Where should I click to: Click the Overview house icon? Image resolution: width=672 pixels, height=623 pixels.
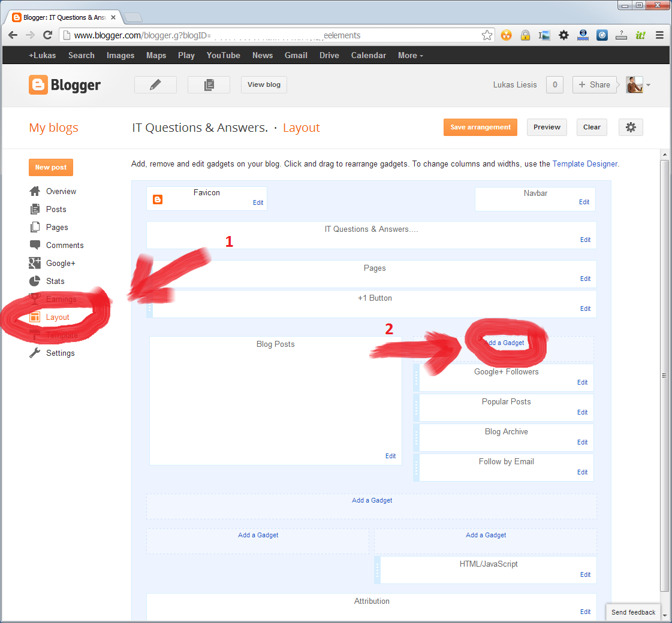[35, 191]
